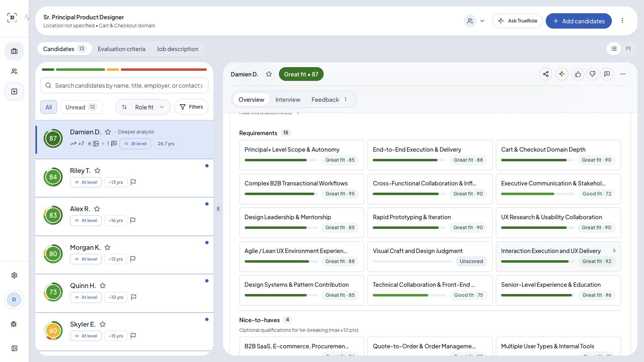Image resolution: width=644 pixels, height=362 pixels.
Task: Give thumbs down to Damien D.
Action: point(592,74)
